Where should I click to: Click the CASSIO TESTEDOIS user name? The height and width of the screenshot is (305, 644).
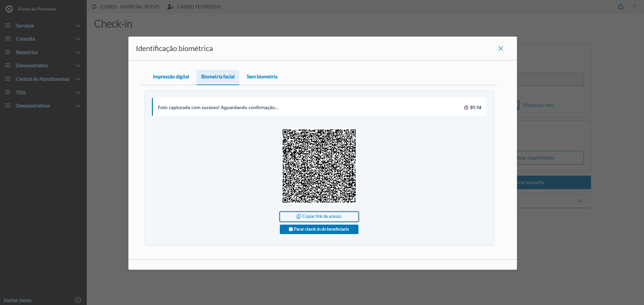199,7
